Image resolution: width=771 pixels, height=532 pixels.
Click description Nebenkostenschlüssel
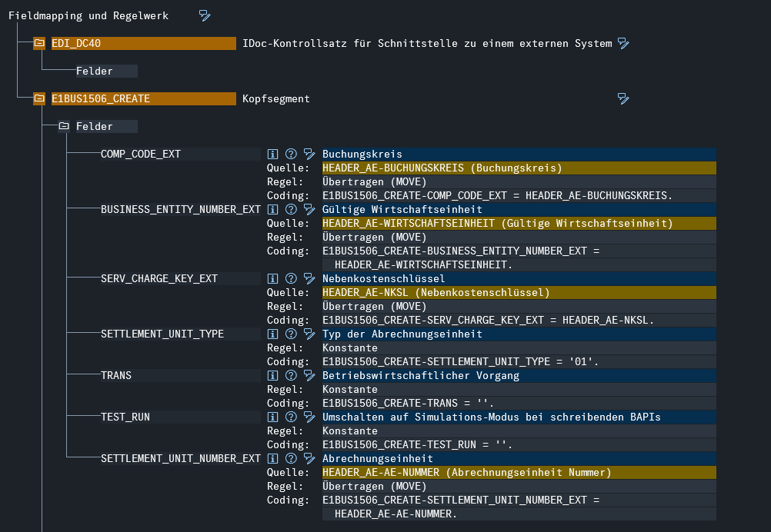coord(519,279)
